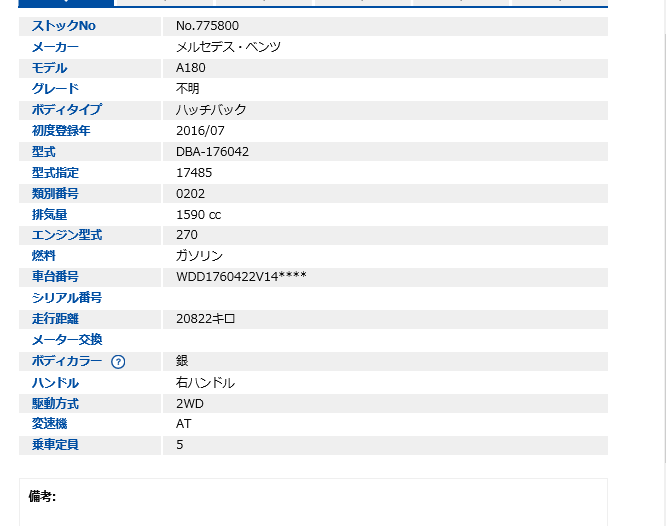Click the maker value メルセデス・ベンツ

tap(228, 47)
